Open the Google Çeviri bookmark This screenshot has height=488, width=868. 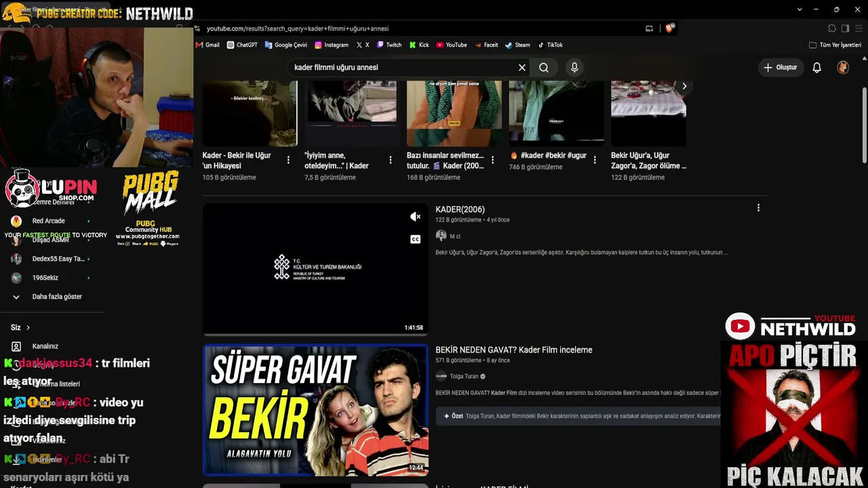[285, 45]
